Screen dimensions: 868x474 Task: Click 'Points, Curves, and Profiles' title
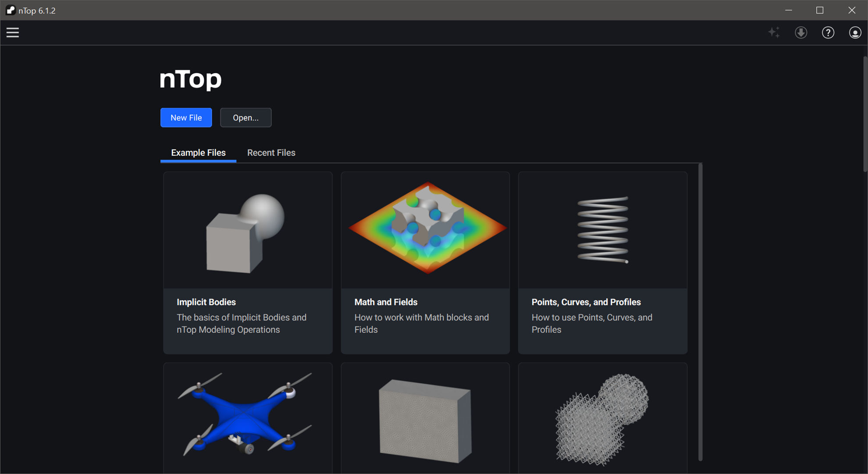tap(586, 302)
